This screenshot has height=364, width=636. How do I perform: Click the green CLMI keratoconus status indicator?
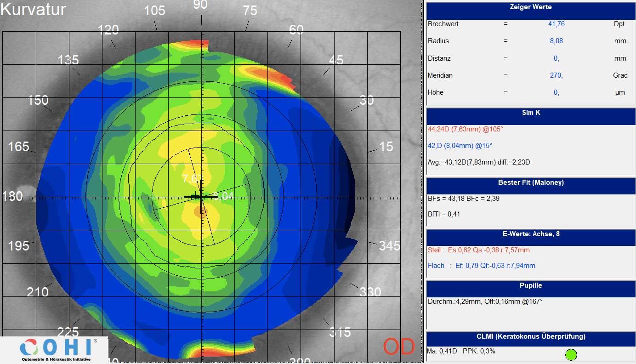tap(571, 354)
